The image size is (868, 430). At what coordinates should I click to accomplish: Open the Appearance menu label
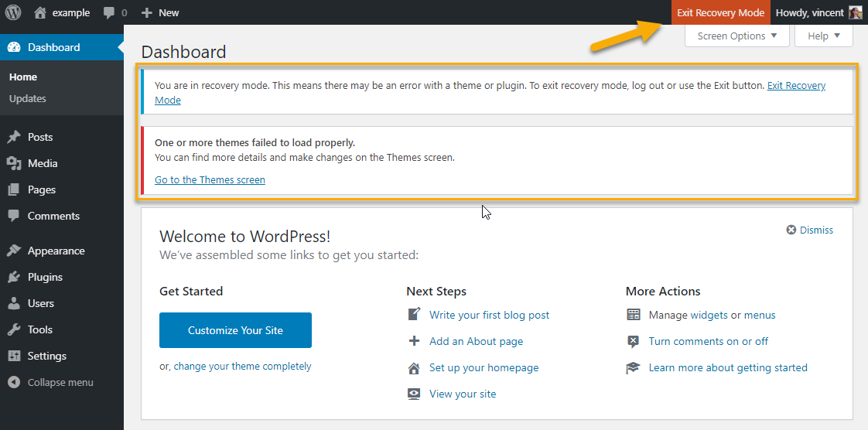point(56,251)
